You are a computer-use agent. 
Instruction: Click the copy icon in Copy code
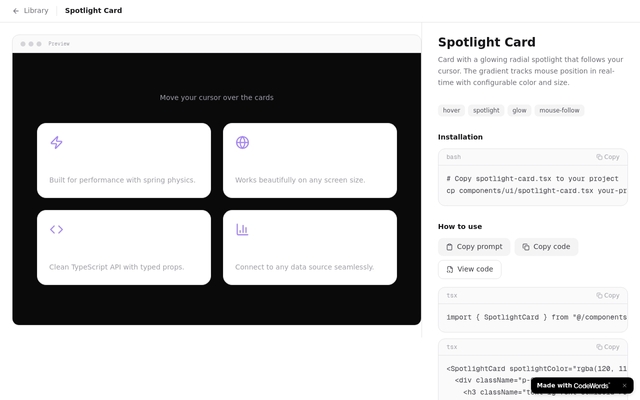coord(526,247)
